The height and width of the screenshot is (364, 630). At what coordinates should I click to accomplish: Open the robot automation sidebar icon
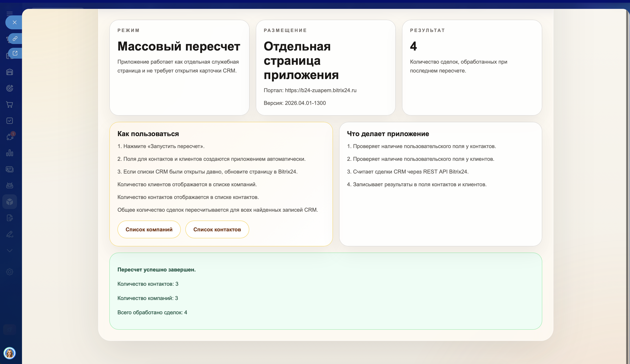tap(9, 185)
